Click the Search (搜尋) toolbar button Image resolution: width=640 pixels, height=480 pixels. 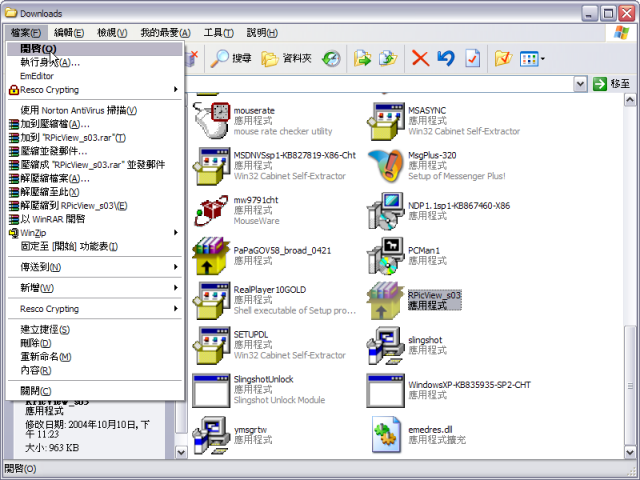coord(231,59)
